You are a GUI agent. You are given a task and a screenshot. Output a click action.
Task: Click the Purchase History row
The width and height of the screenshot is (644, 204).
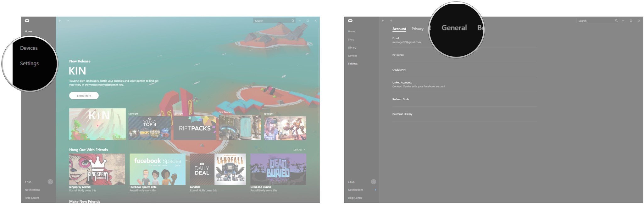464,114
